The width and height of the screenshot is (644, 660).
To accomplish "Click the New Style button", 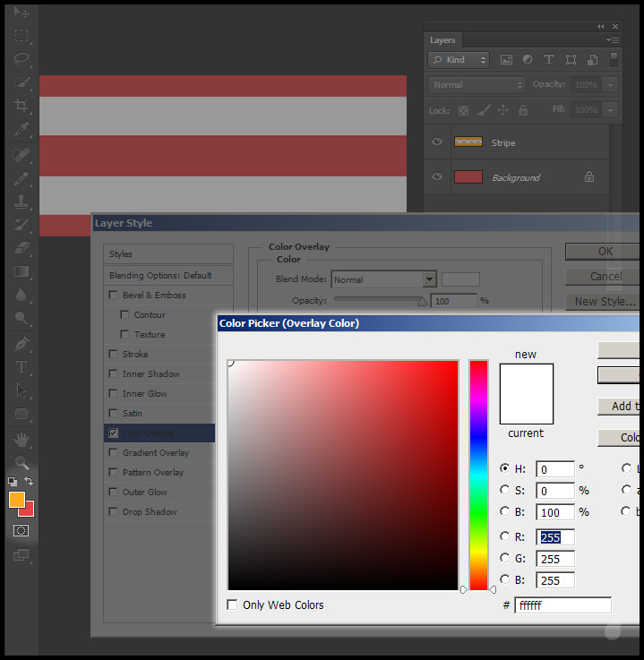I will point(605,302).
